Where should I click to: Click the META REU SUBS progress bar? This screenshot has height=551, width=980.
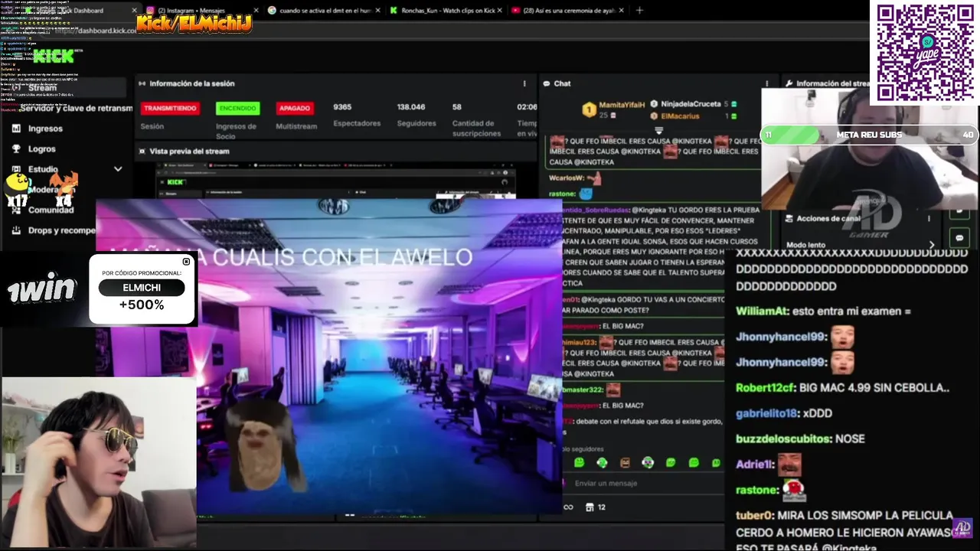869,135
